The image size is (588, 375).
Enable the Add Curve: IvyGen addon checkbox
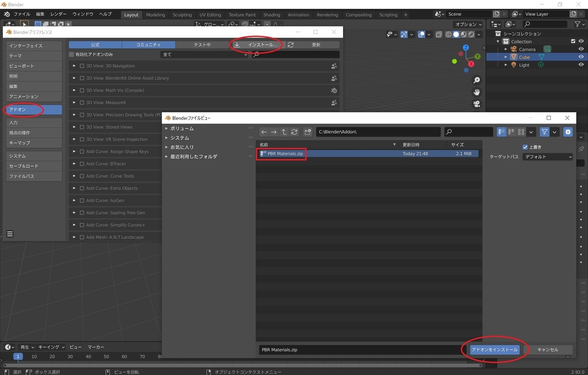click(82, 200)
